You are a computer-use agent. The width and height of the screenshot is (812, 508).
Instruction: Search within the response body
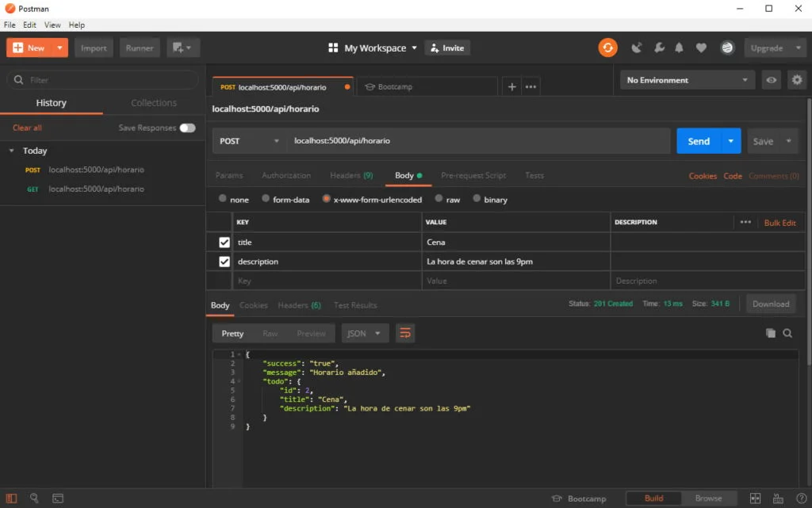click(787, 333)
